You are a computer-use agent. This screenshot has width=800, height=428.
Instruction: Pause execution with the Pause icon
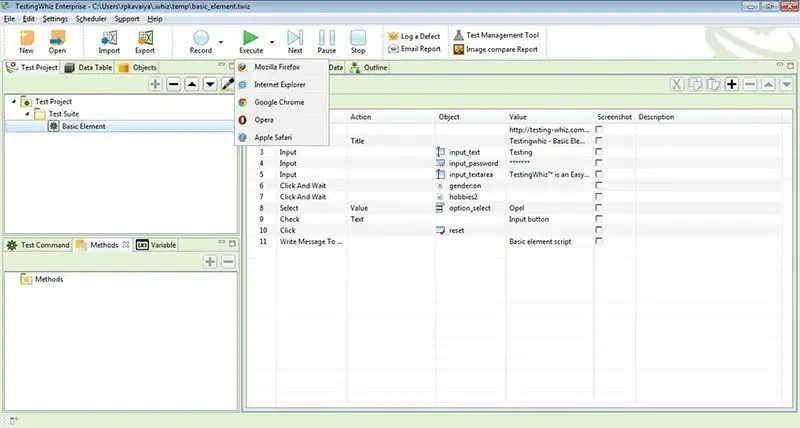327,41
